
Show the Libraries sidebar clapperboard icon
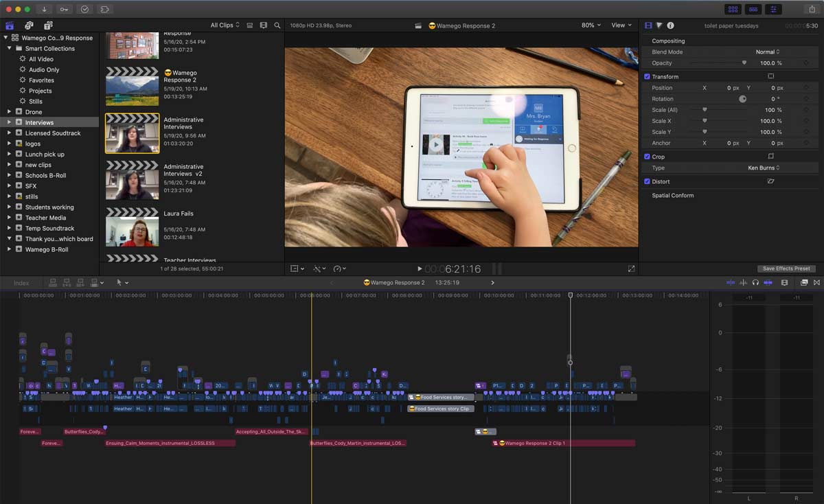pos(10,25)
